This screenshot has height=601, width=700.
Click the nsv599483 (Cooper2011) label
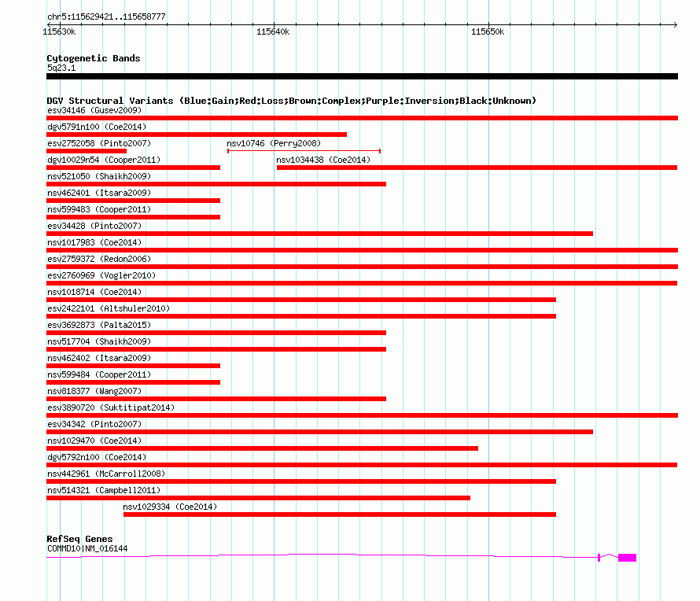99,209
